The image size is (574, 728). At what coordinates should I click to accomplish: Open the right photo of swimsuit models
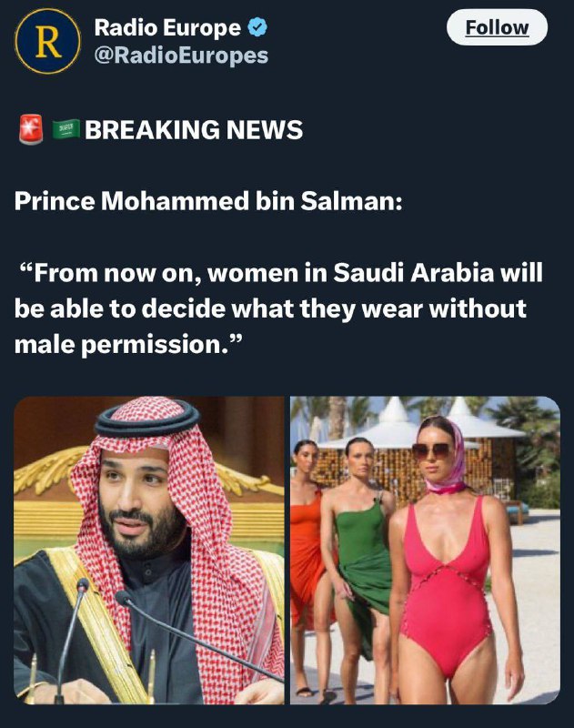(425, 551)
